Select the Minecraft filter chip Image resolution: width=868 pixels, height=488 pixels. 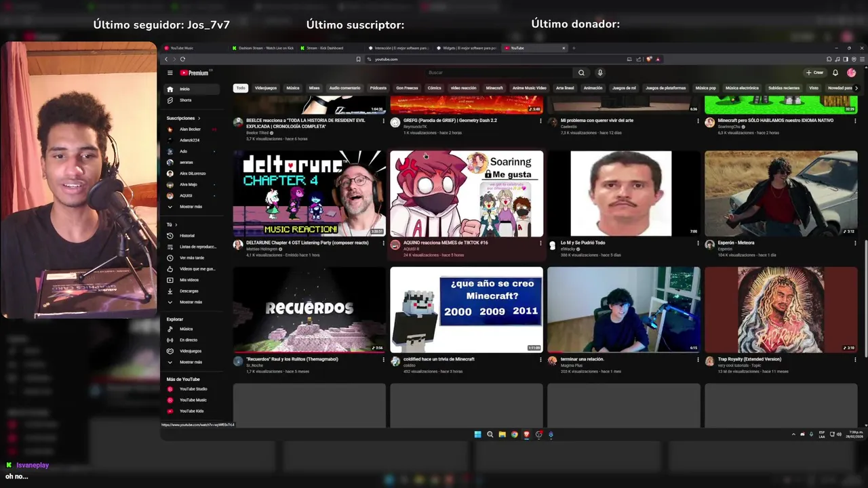[x=494, y=88]
